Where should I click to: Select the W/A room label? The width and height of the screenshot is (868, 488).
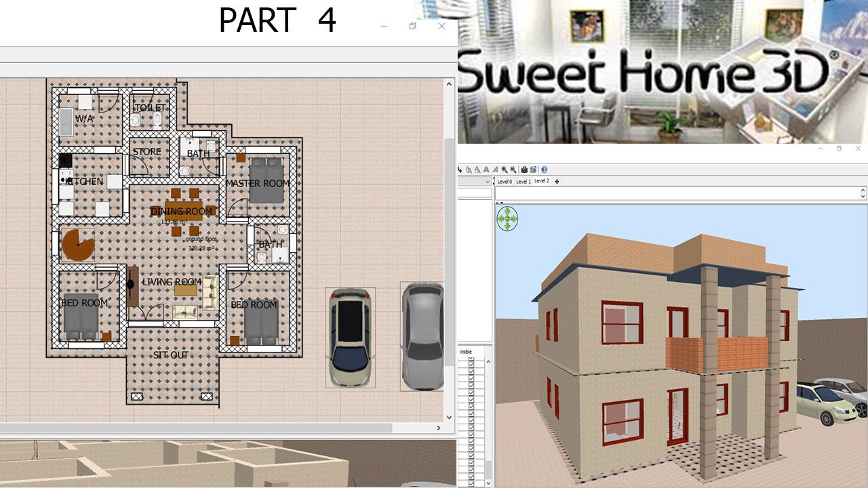[84, 119]
